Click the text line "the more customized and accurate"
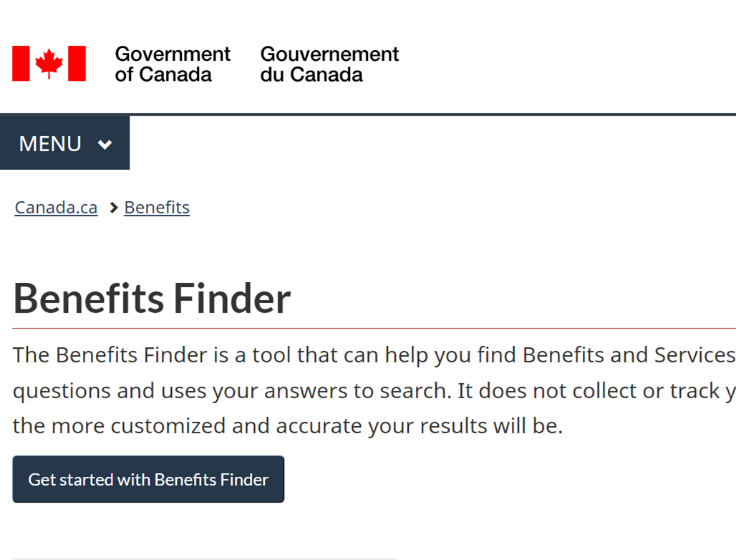The image size is (736, 560). tap(288, 426)
